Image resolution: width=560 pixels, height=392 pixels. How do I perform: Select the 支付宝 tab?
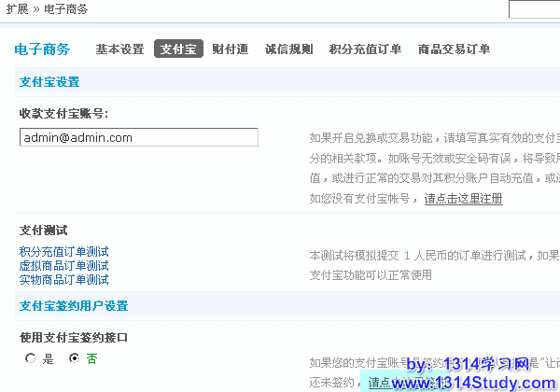click(x=177, y=49)
